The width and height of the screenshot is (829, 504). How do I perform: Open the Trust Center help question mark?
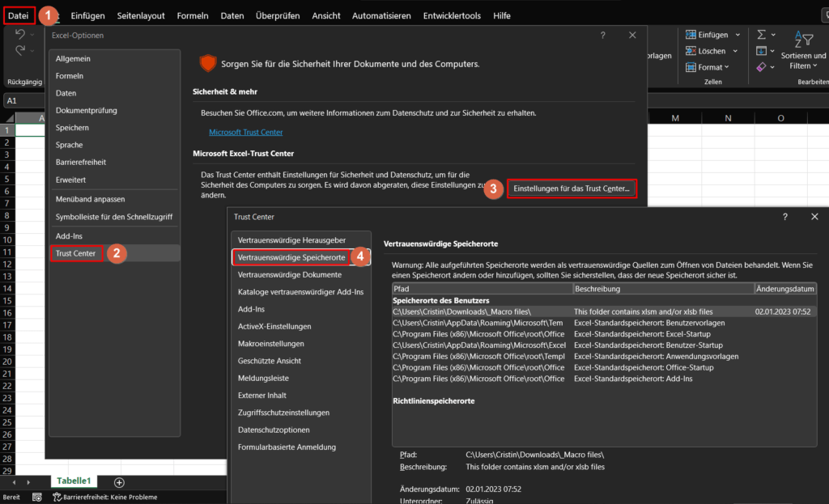(784, 217)
